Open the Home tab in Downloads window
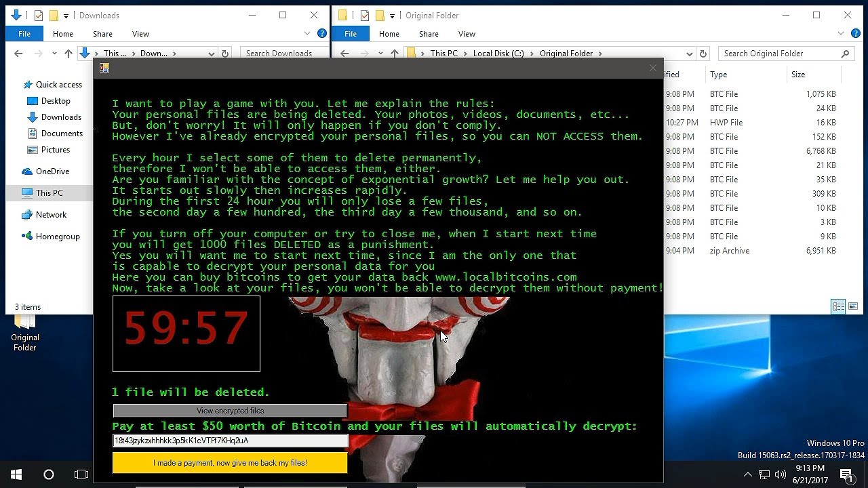This screenshot has height=488, width=868. pyautogui.click(x=63, y=34)
